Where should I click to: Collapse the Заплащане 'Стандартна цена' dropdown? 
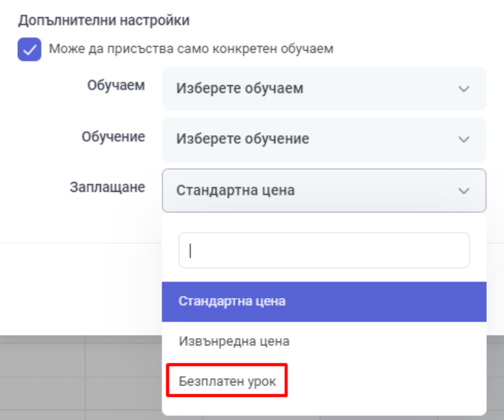click(x=324, y=191)
